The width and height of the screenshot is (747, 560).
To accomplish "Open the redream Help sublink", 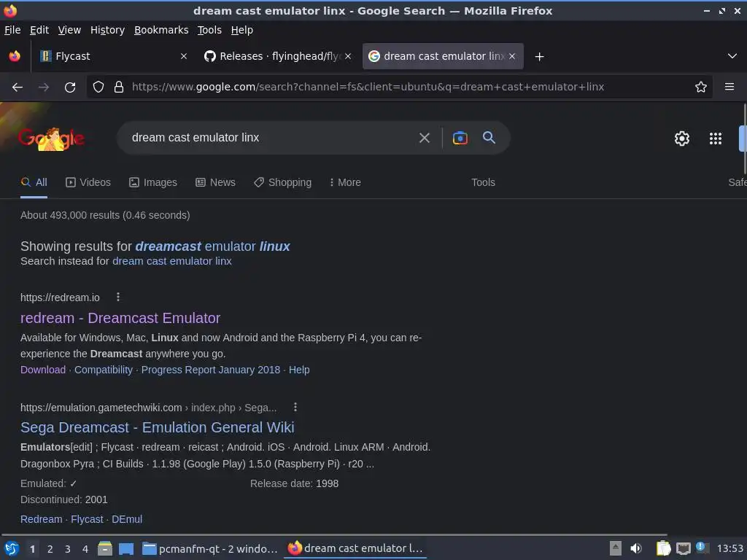I will (299, 370).
